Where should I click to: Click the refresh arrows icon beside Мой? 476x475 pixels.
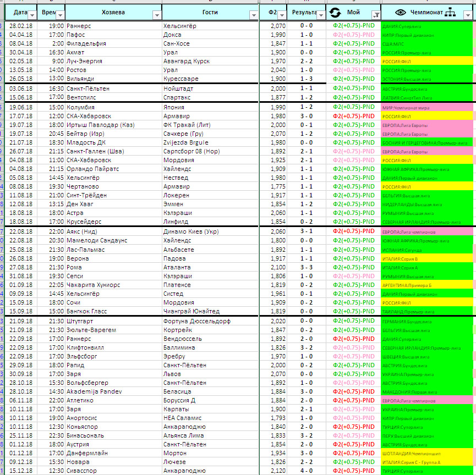335,13
